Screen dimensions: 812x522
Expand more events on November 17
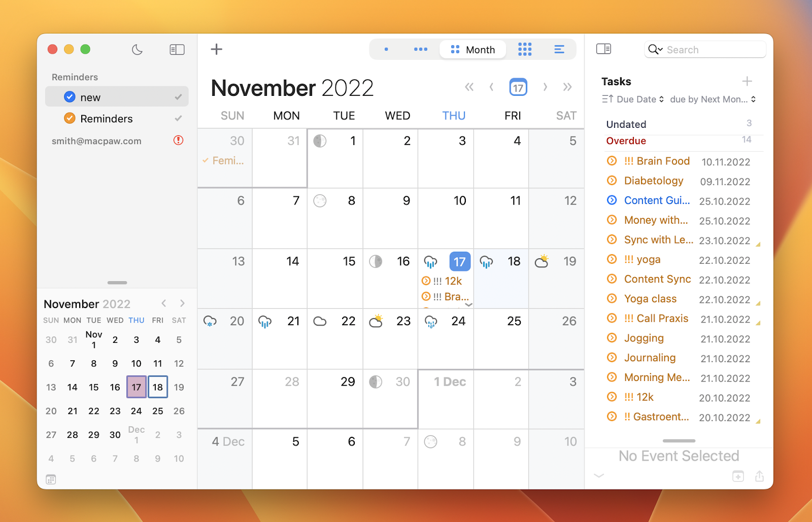[x=469, y=305]
